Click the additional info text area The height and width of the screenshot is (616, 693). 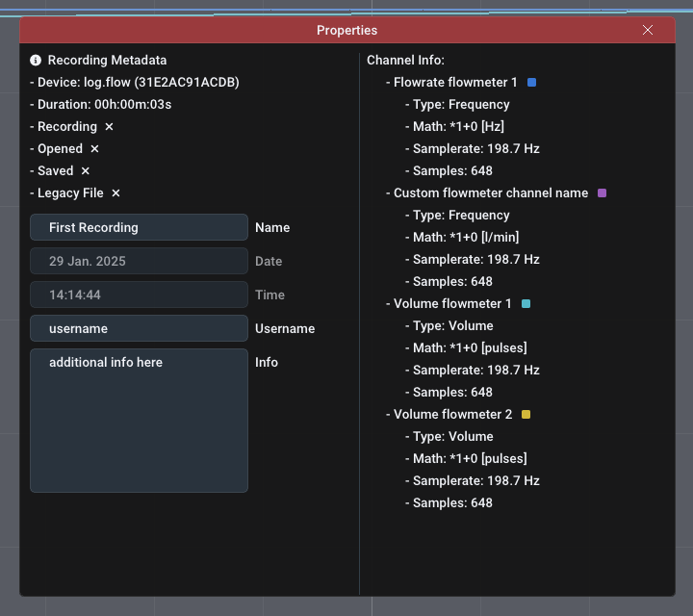pos(139,421)
